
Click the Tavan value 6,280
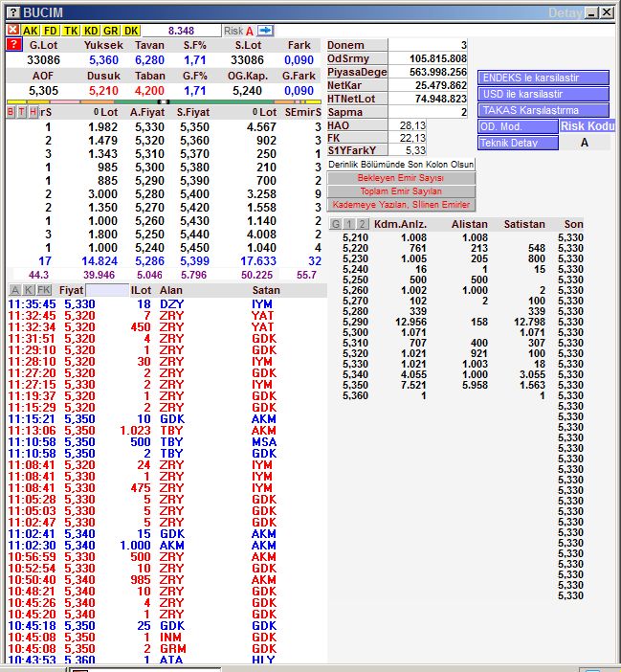[x=149, y=60]
